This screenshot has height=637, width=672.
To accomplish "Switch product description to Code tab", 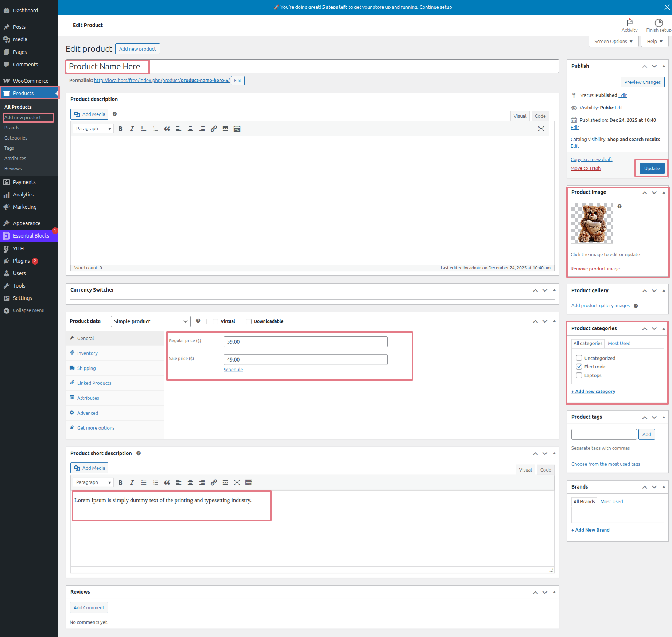I will click(x=540, y=116).
